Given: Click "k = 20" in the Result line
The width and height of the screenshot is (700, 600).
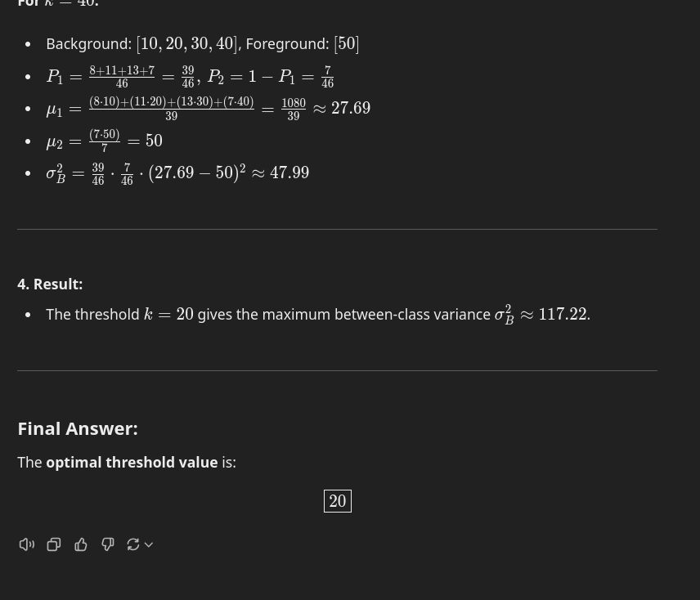Looking at the screenshot, I should point(168,314).
